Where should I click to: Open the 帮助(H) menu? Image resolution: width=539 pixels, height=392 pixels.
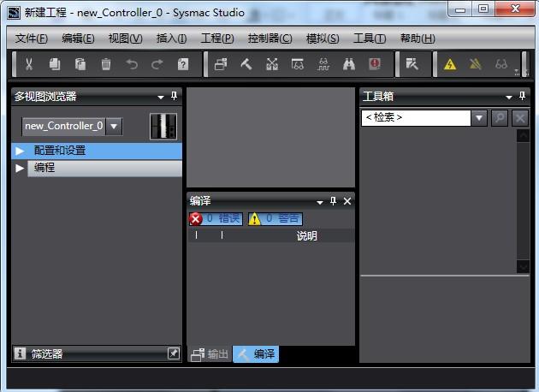point(418,39)
